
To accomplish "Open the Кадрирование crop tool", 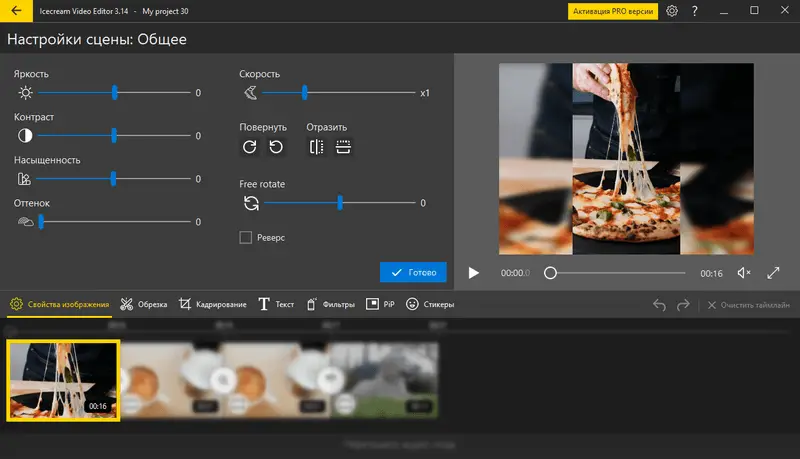I will [212, 304].
